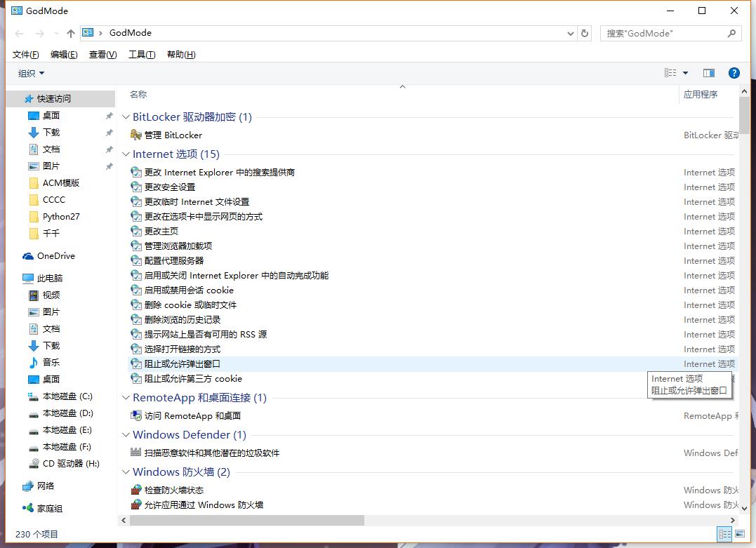Open the 文件(F) menu
The height and width of the screenshot is (548, 756).
coord(25,55)
